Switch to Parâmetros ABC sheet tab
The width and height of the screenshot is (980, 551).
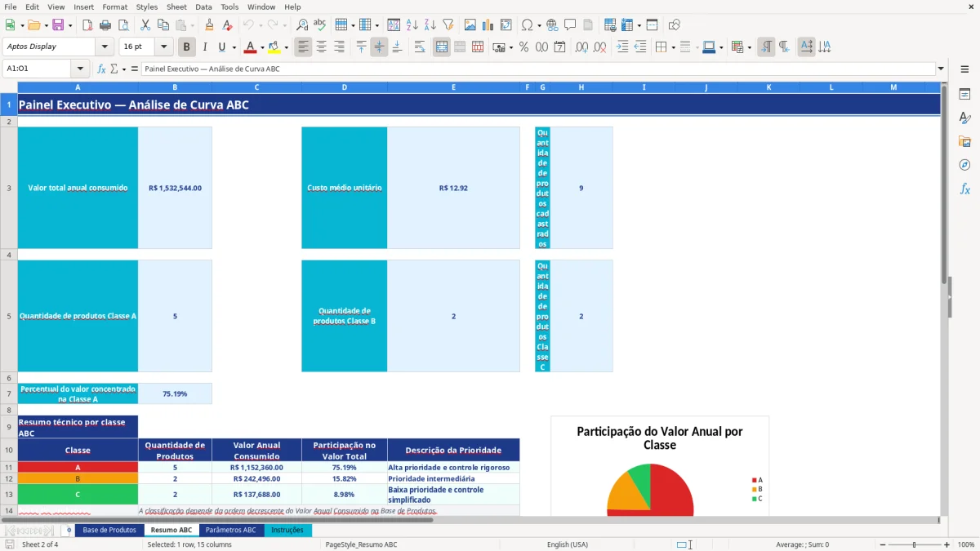pos(230,530)
